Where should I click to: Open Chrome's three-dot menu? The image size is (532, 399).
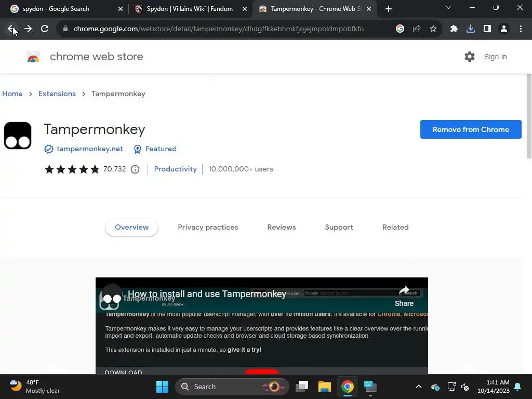[x=521, y=29]
